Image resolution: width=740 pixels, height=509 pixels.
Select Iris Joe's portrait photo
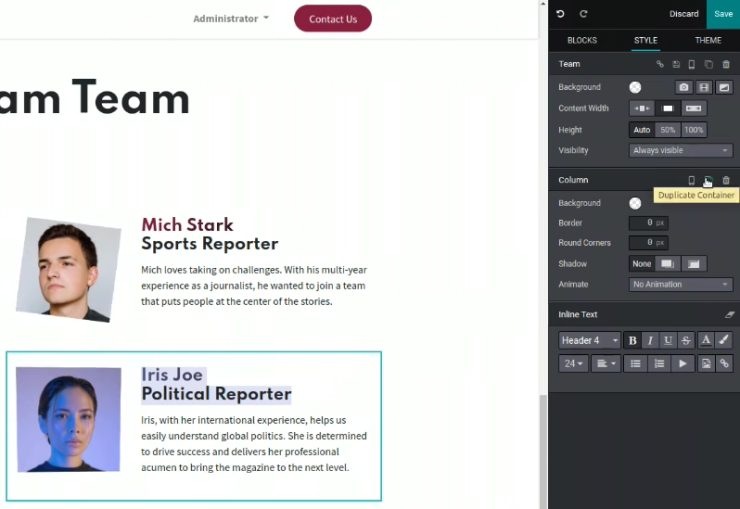68,419
